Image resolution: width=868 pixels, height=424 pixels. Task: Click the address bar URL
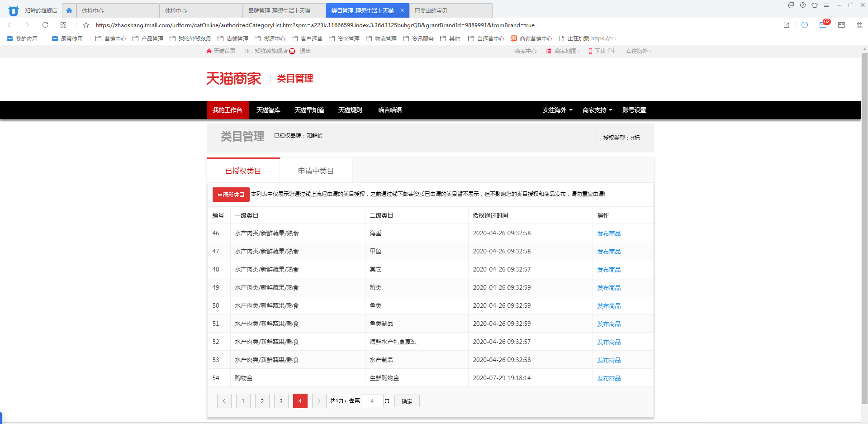[315, 25]
